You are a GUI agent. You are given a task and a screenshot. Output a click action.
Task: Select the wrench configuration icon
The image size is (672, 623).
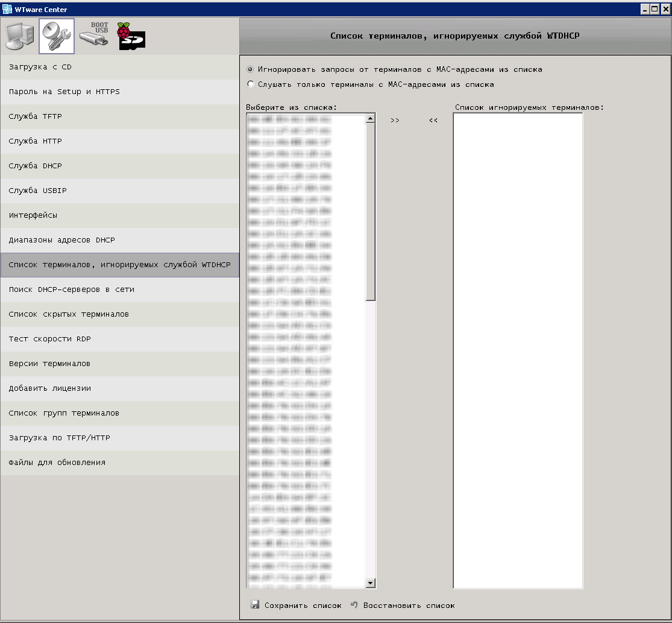click(x=57, y=36)
